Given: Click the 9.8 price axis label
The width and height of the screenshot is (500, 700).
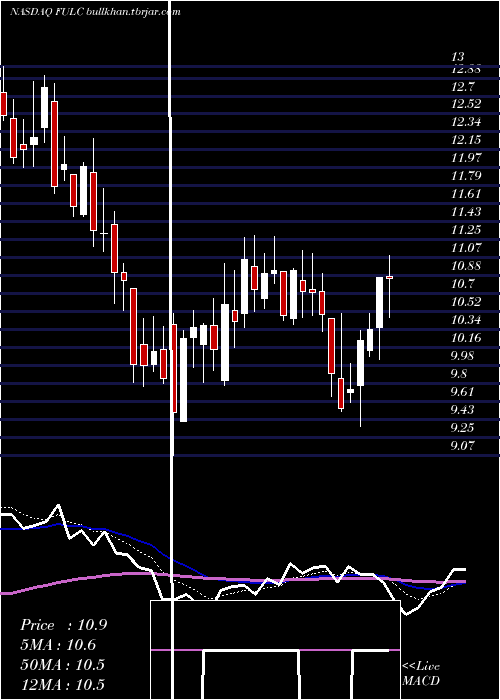Looking at the screenshot, I should tap(459, 374).
